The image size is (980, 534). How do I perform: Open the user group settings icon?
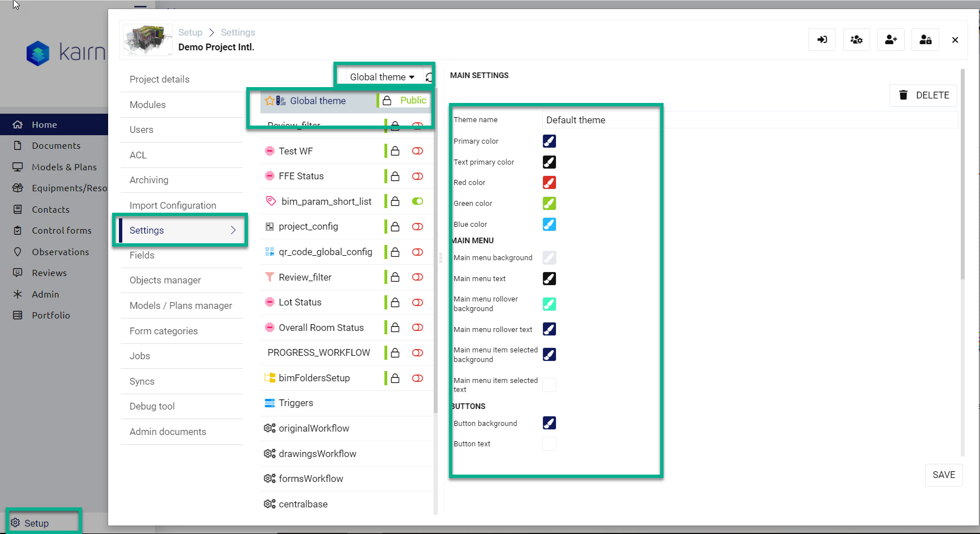pyautogui.click(x=856, y=40)
